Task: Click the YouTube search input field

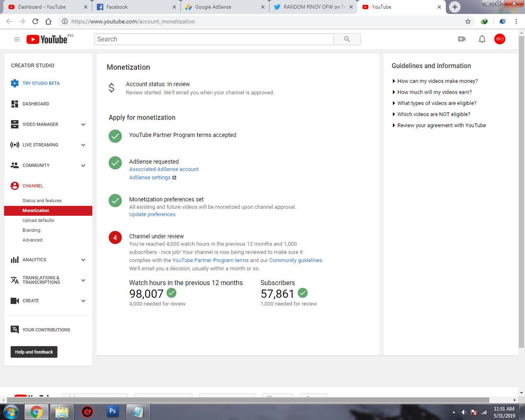Action: tap(214, 39)
